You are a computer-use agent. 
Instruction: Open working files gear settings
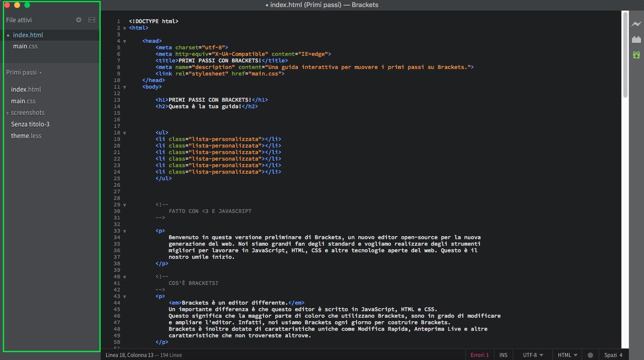(x=78, y=20)
